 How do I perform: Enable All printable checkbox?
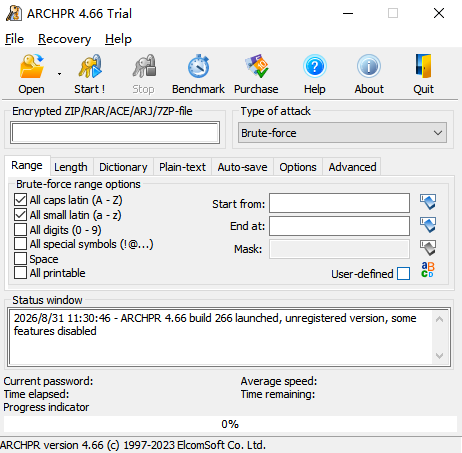[x=20, y=273]
